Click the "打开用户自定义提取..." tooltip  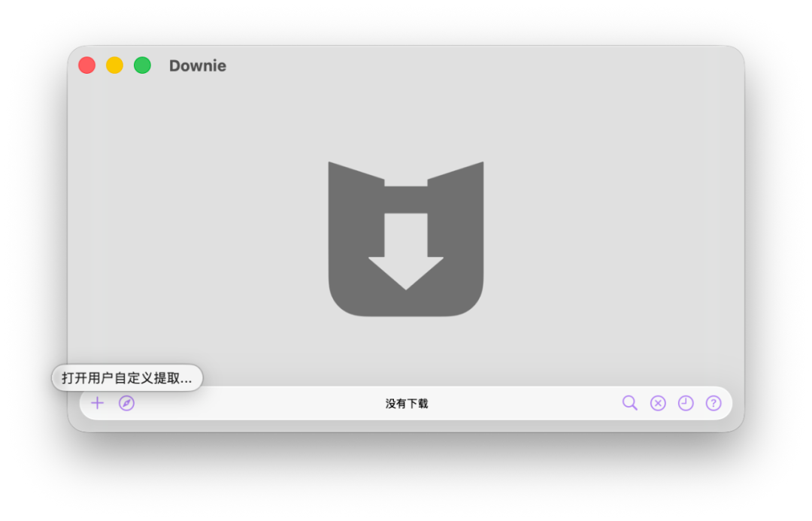(x=126, y=377)
